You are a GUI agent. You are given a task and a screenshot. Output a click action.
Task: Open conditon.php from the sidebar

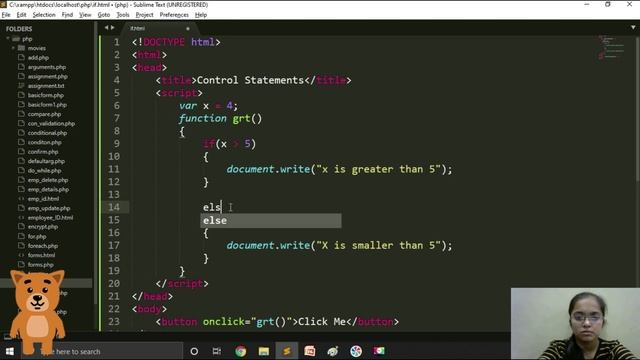coord(44,142)
